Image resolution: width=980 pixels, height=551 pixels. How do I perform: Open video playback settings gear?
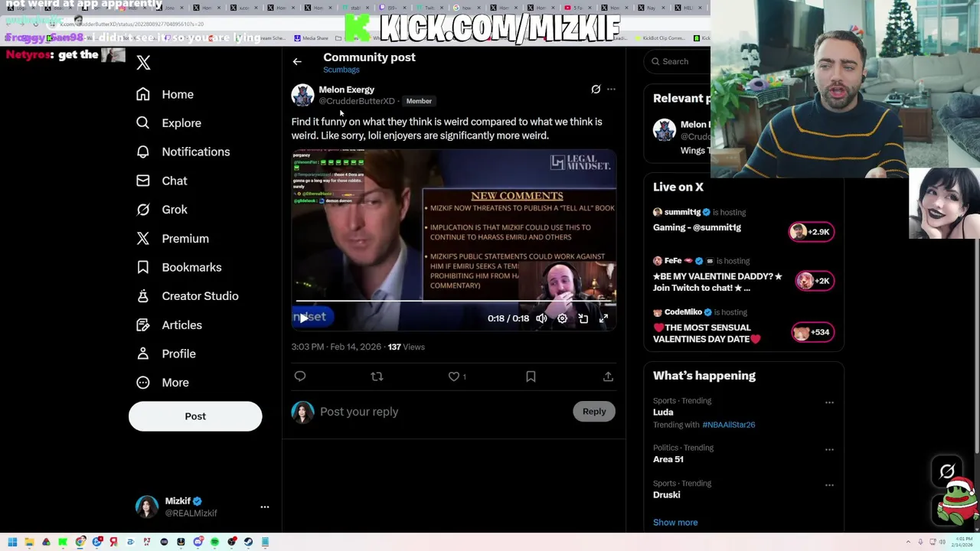pos(562,318)
